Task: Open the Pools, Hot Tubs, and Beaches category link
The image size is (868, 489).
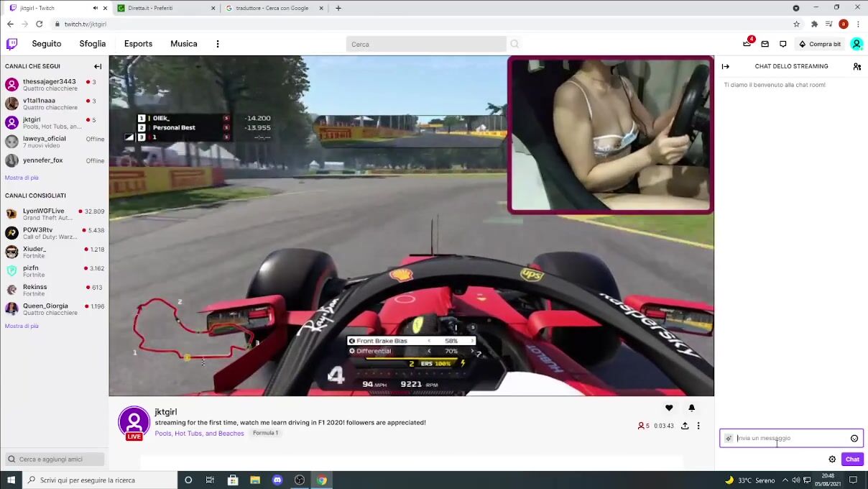Action: pos(199,433)
